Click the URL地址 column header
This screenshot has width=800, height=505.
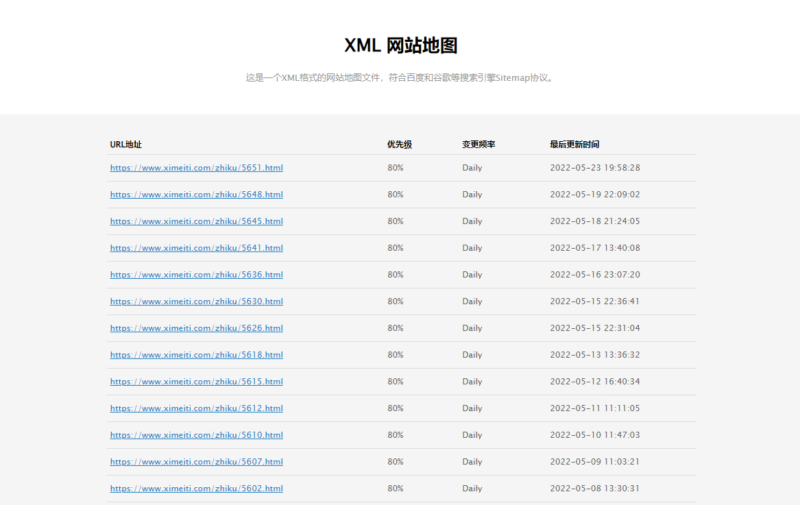pyautogui.click(x=126, y=145)
